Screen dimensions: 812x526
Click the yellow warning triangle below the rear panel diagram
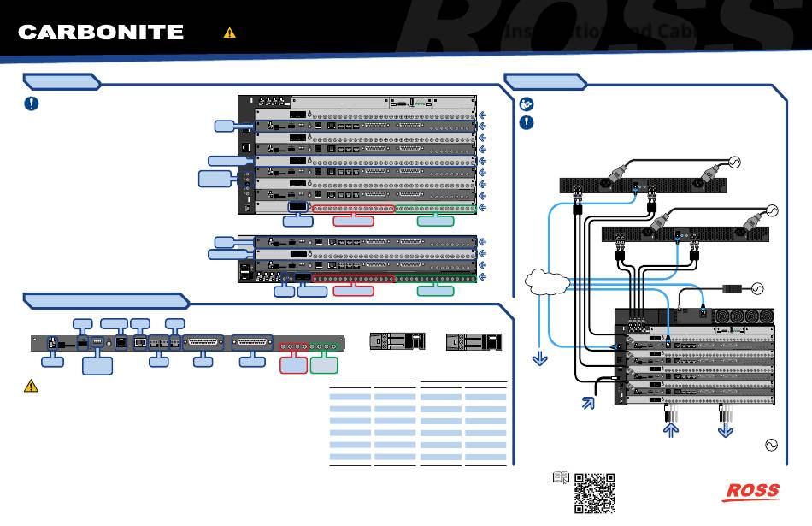(x=31, y=386)
